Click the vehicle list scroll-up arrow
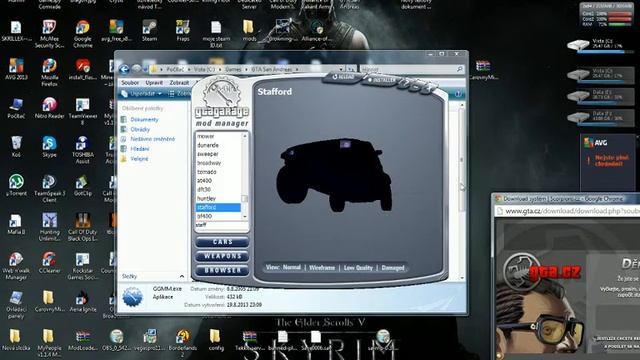Image resolution: width=640 pixels, height=360 pixels. 245,136
